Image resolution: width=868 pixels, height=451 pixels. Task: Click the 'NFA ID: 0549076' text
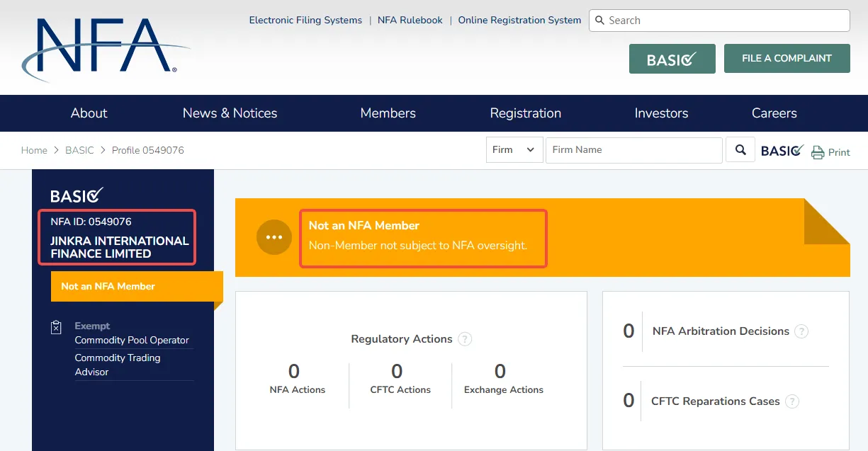pos(91,222)
